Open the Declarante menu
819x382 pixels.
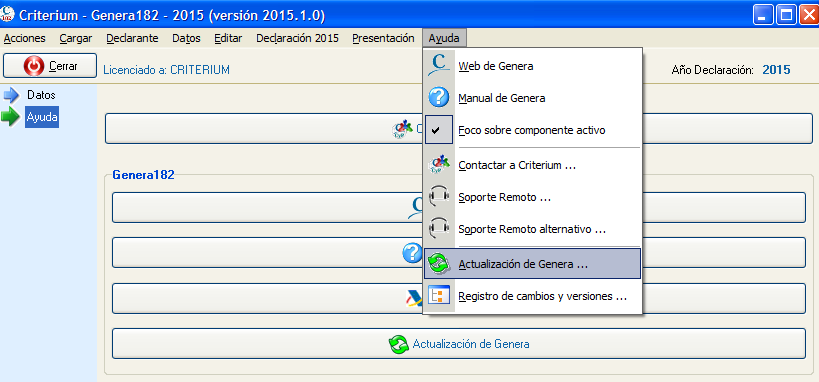pyautogui.click(x=132, y=38)
